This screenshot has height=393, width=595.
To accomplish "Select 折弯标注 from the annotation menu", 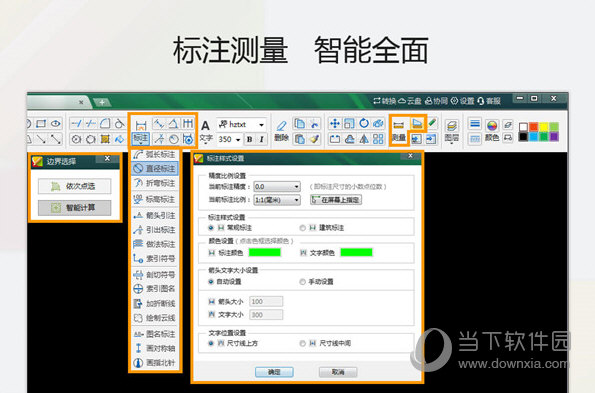I will click(x=155, y=183).
